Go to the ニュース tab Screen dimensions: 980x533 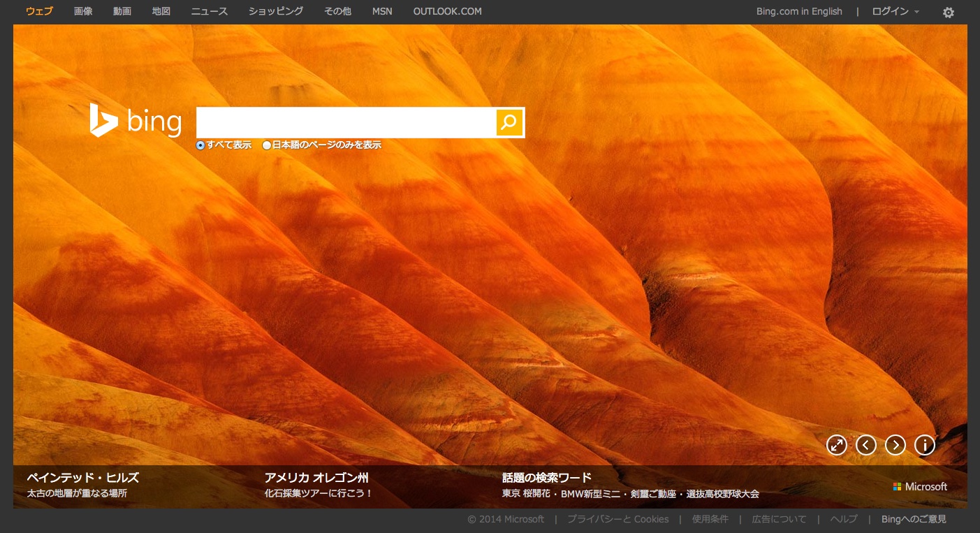pos(209,11)
